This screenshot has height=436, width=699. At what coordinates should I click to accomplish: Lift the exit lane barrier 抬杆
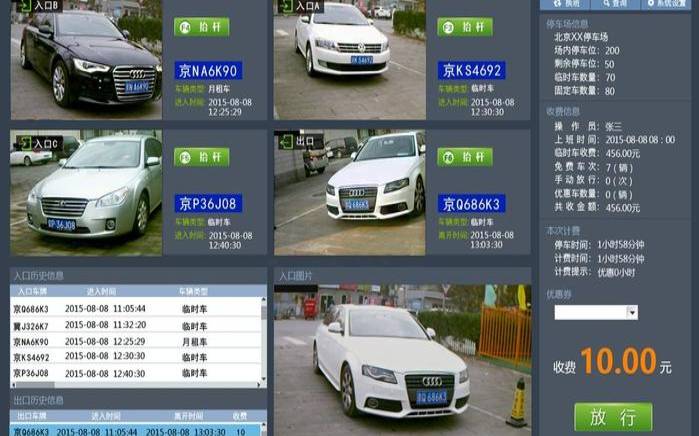[464, 157]
